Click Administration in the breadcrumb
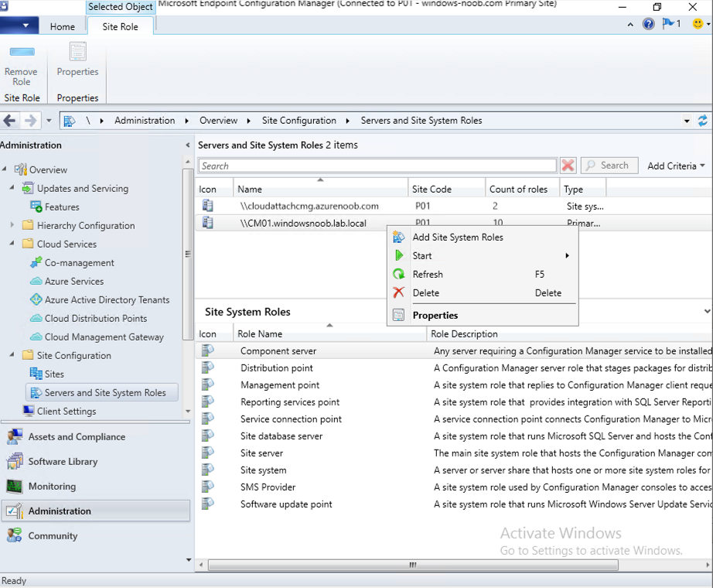713x588 pixels. pos(145,121)
